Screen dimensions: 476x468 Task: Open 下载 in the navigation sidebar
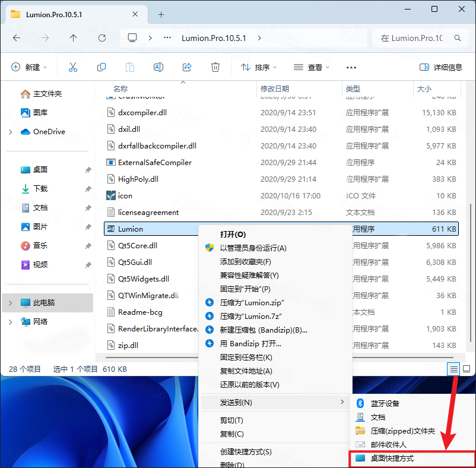pos(40,188)
